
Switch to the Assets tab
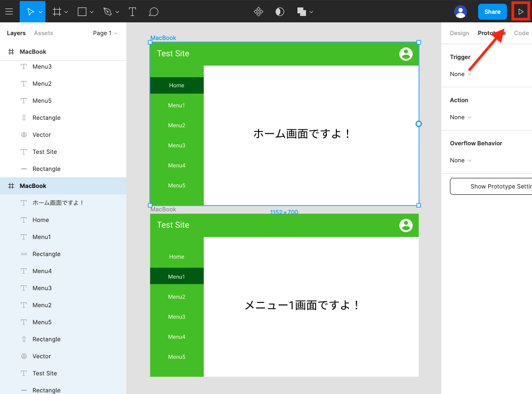[43, 33]
